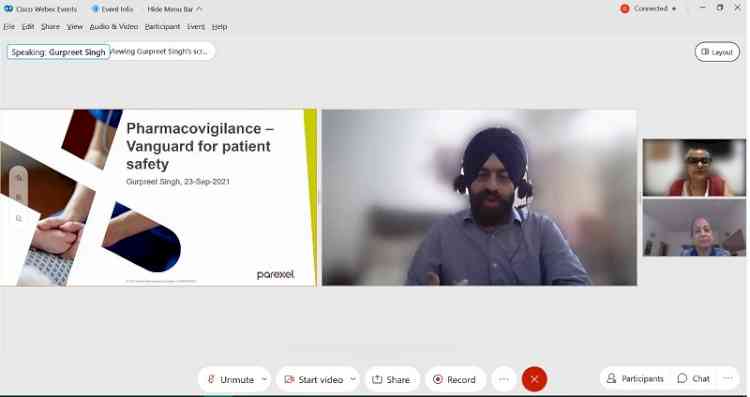Open the Event menu
This screenshot has height=397, width=750.
pyautogui.click(x=196, y=27)
